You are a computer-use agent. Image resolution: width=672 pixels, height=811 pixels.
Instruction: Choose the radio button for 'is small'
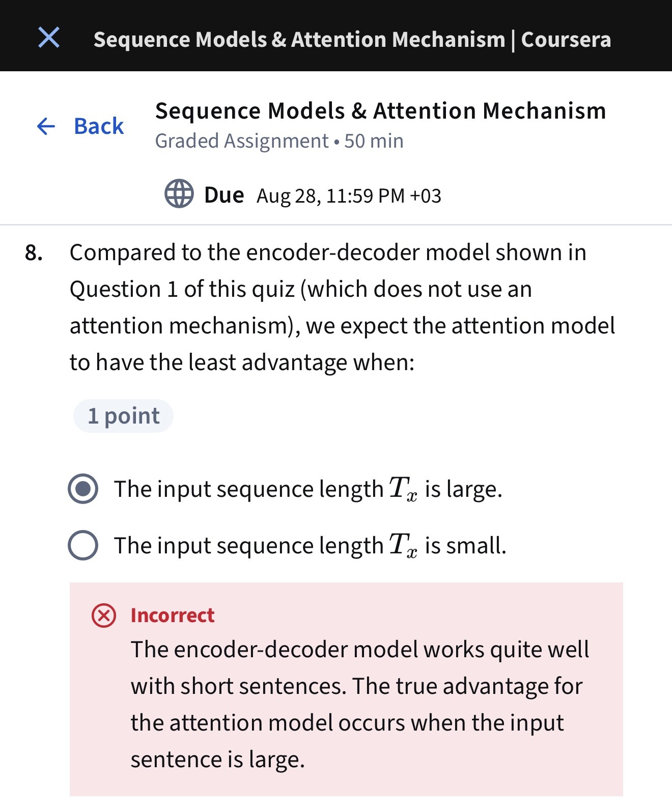[83, 545]
